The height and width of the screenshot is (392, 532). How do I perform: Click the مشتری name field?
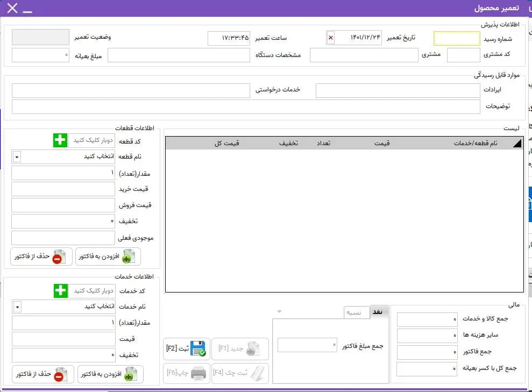(x=364, y=55)
